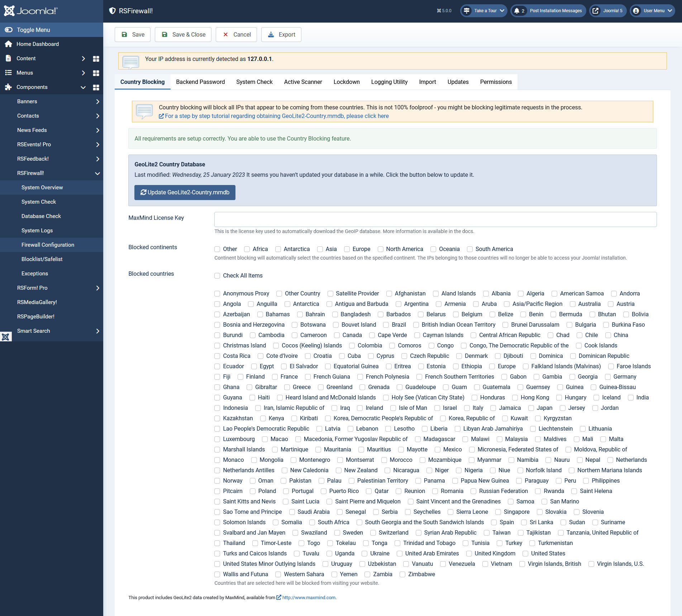Click the Export button

pyautogui.click(x=281, y=34)
